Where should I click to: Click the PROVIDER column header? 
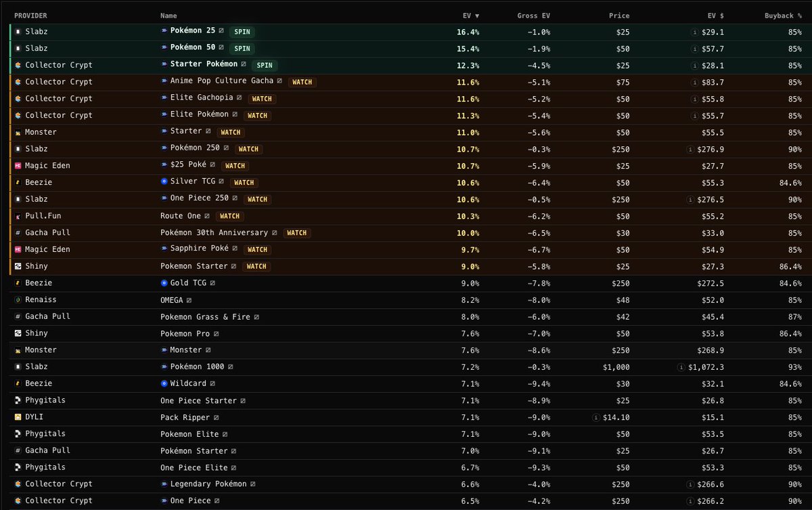pos(30,16)
